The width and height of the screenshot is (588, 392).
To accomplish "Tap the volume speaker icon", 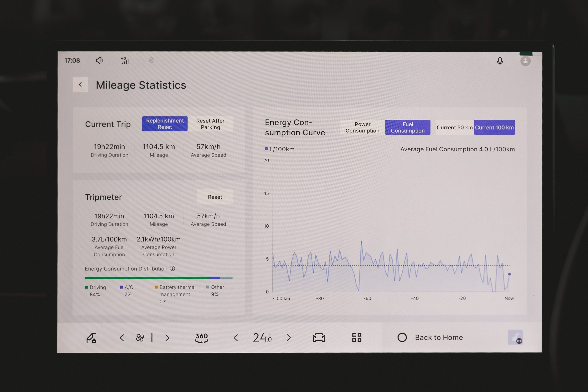I will coord(99,60).
